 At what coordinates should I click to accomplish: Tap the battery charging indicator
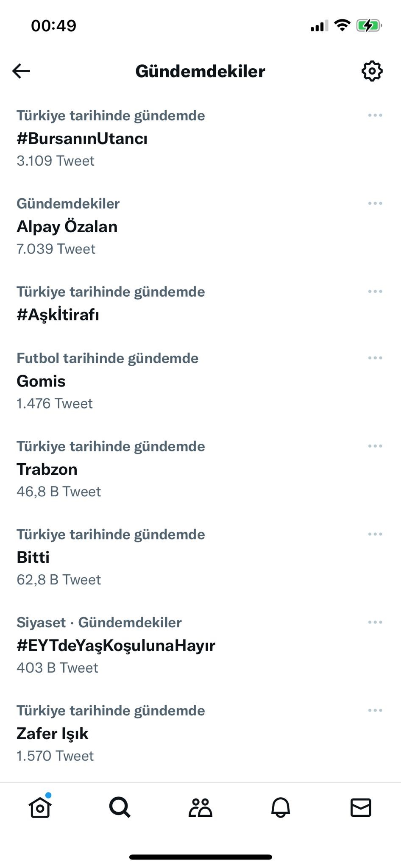coord(368,26)
